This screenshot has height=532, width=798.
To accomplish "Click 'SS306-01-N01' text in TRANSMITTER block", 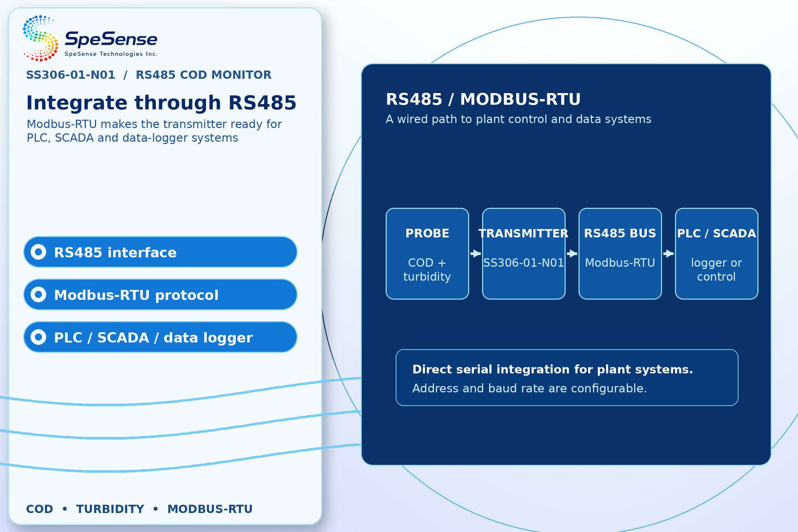I will coord(523,263).
